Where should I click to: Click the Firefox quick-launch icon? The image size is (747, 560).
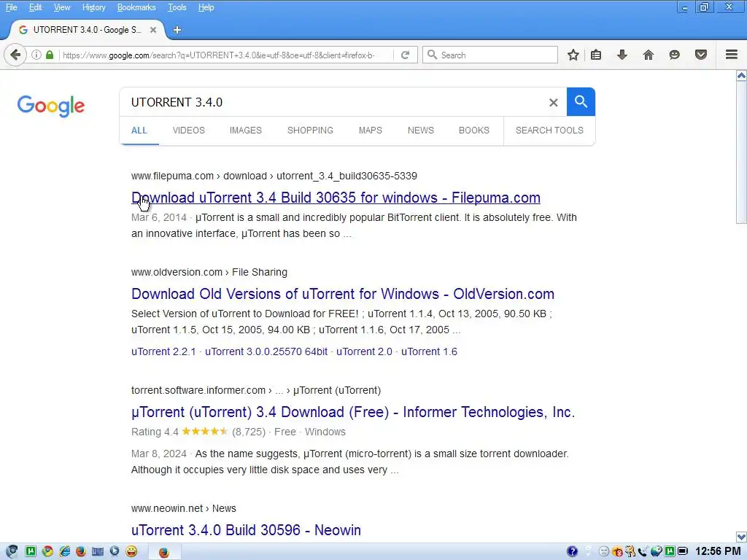click(81, 551)
